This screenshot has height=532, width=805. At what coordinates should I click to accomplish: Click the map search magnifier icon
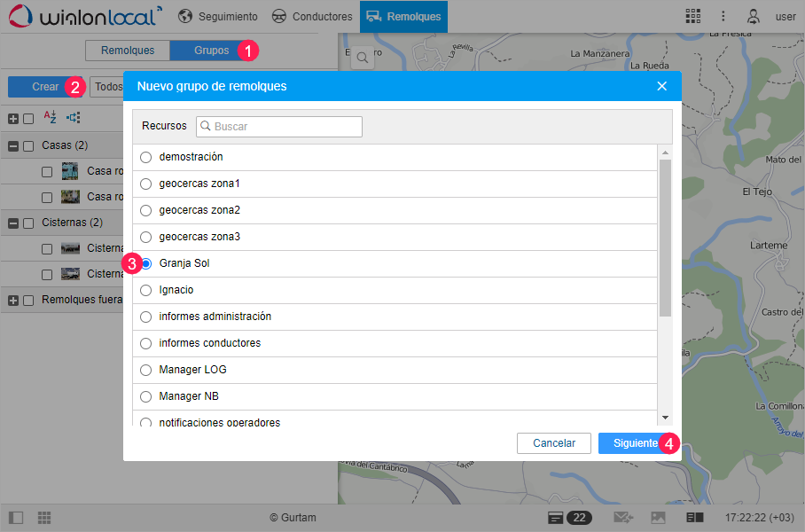tap(363, 58)
